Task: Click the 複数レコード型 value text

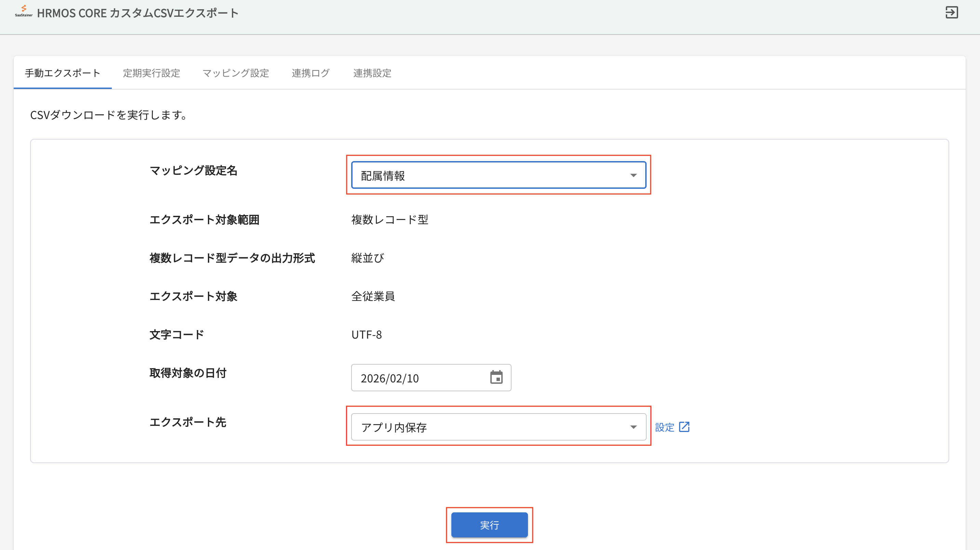Action: tap(389, 220)
